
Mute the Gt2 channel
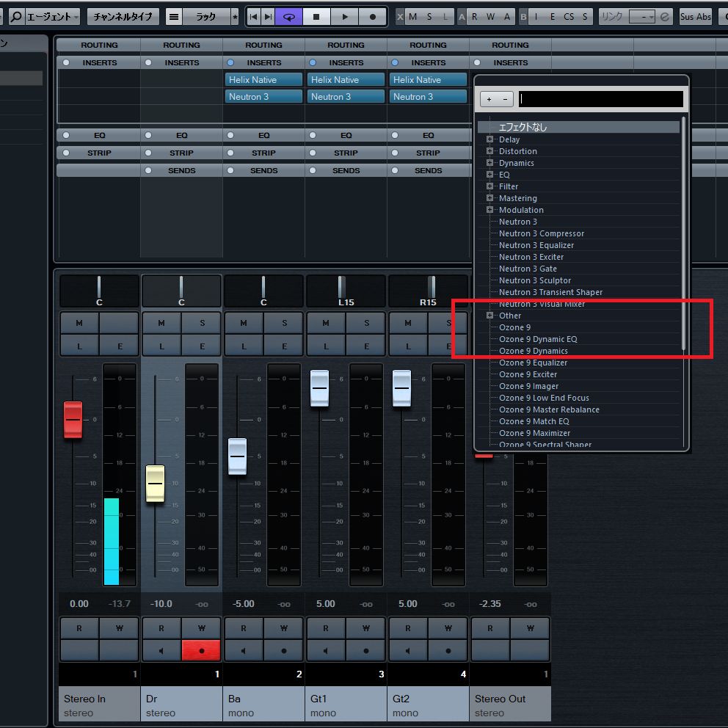(x=407, y=323)
